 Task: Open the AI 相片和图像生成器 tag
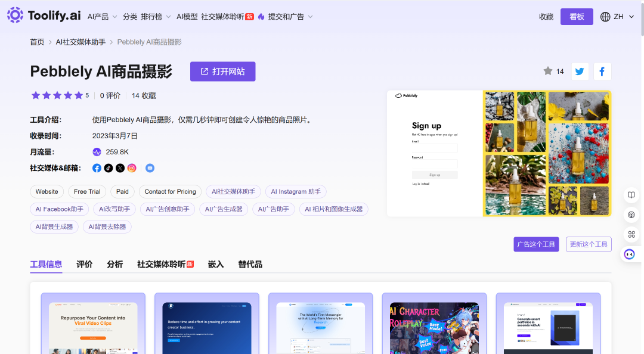coord(333,209)
